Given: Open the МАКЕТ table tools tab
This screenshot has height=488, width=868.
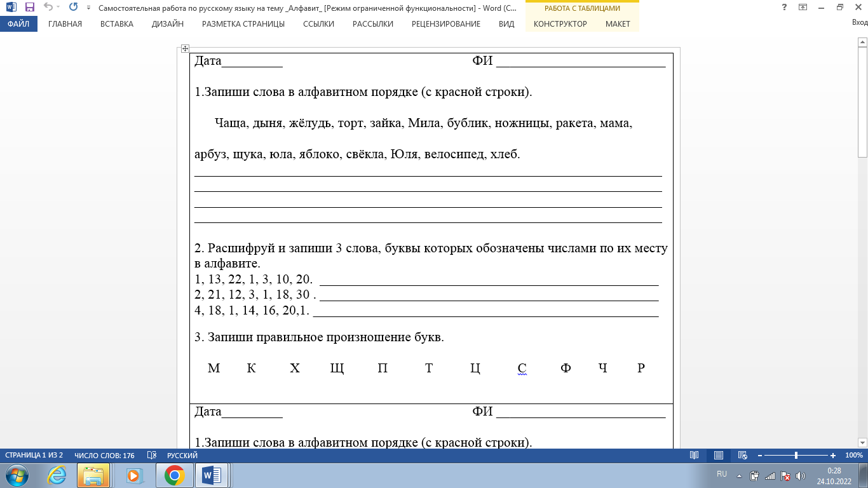Looking at the screenshot, I should click(x=618, y=24).
